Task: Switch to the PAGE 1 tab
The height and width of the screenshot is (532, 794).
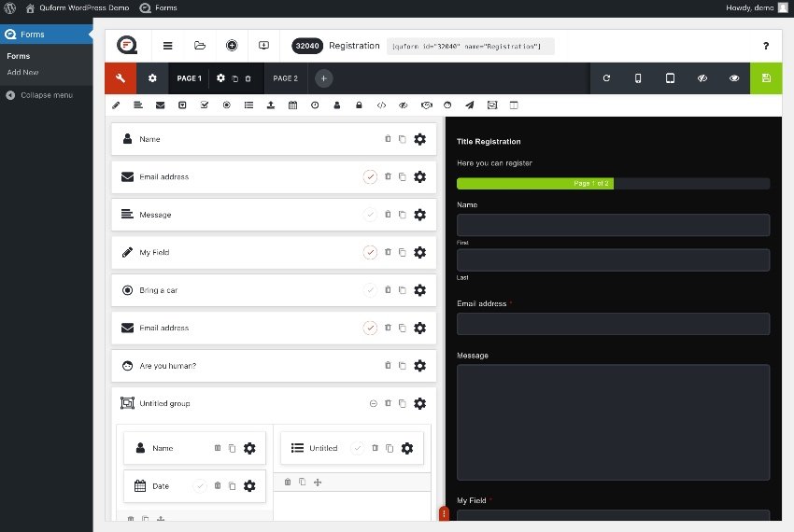Action: 189,78
